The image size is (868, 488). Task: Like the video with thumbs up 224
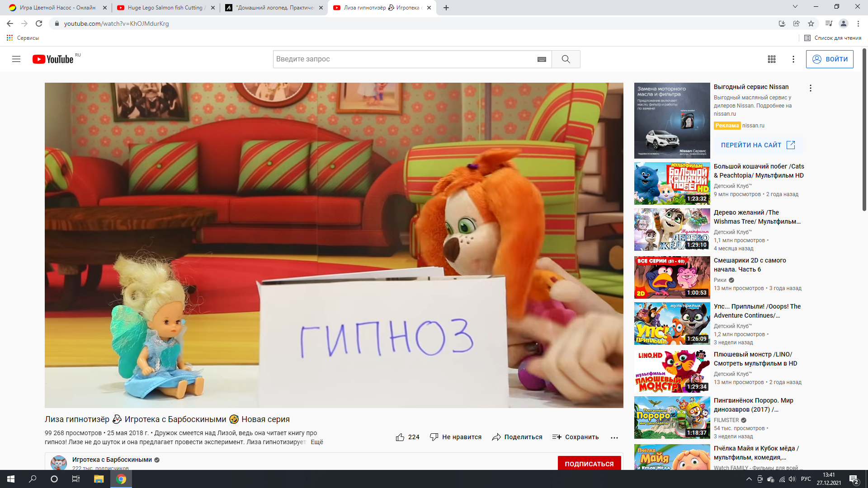tap(407, 437)
